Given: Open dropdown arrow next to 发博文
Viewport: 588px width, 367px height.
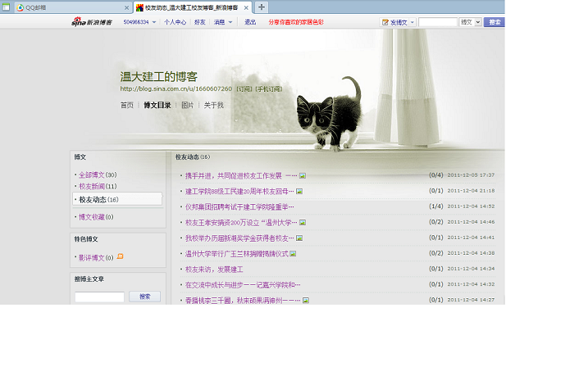Looking at the screenshot, I should coord(412,22).
